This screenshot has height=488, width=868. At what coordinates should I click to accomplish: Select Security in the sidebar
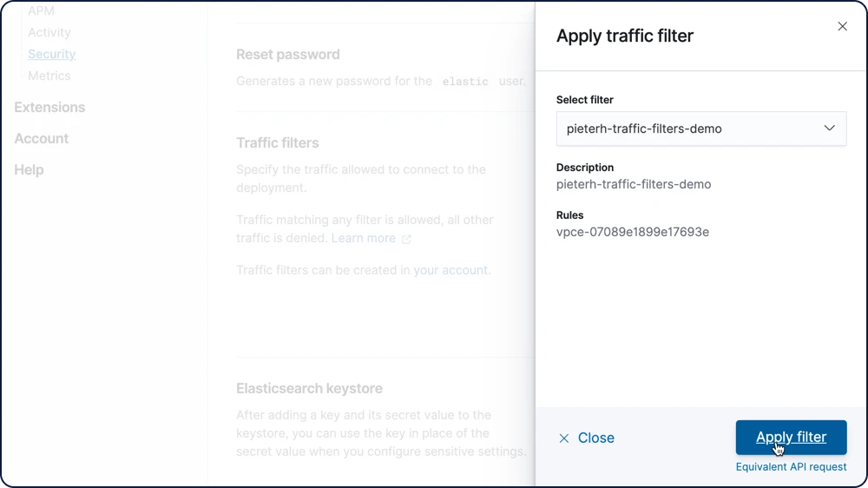click(x=51, y=55)
